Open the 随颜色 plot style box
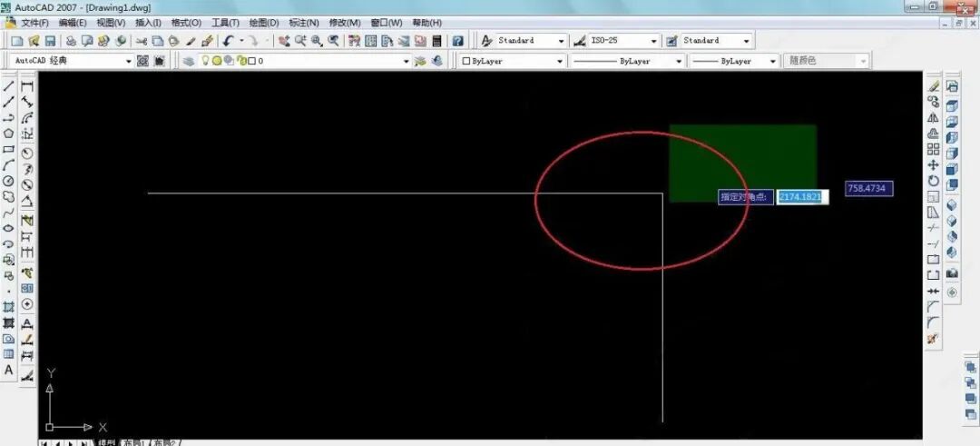This screenshot has height=446, width=980. click(x=827, y=61)
